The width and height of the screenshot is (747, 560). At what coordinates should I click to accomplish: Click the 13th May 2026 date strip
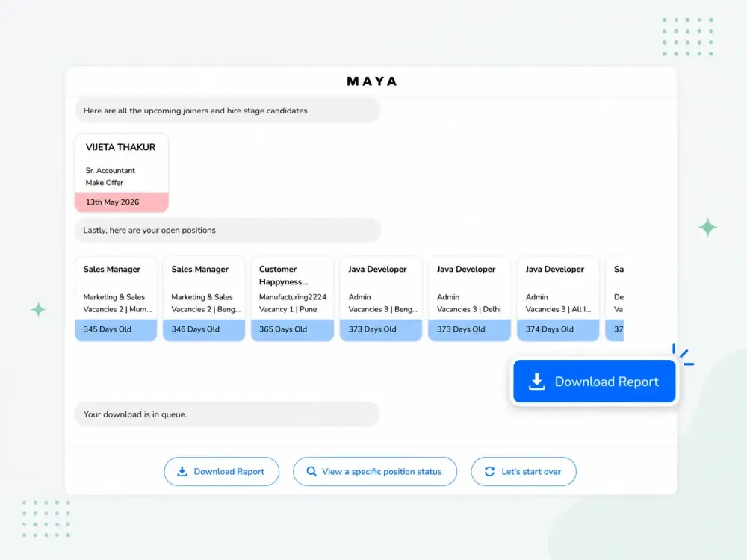(x=122, y=202)
